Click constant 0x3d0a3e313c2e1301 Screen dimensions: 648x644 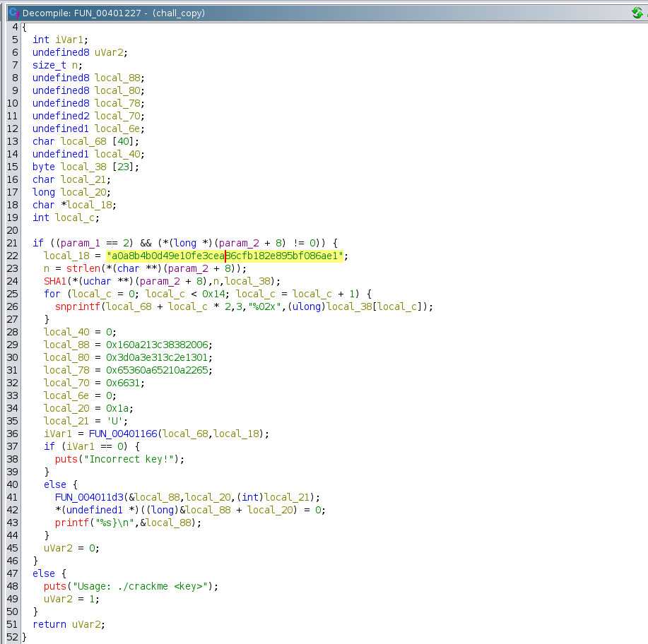[157, 358]
